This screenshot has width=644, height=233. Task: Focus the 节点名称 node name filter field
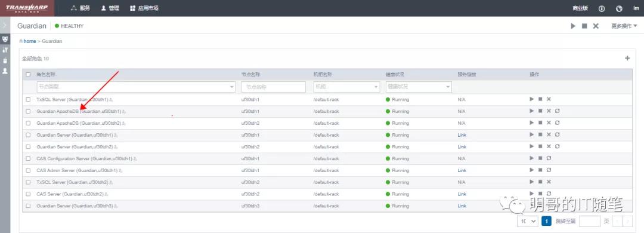tap(274, 87)
